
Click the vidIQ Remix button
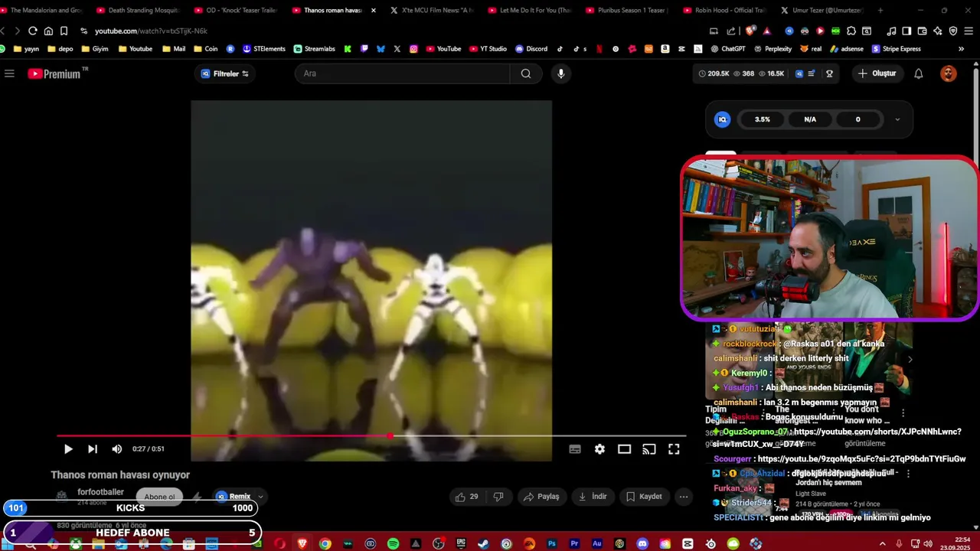pos(234,497)
